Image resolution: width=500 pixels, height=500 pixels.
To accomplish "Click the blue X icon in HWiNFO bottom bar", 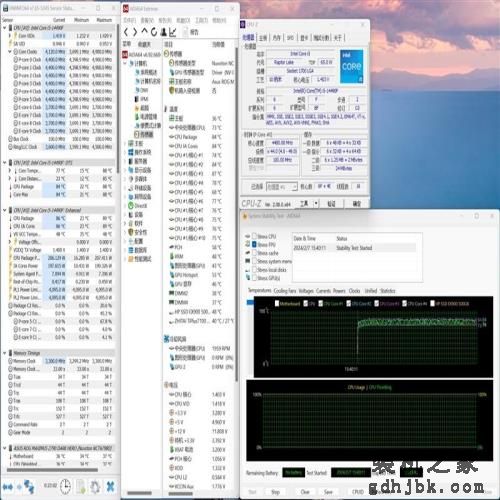I will [110, 487].
